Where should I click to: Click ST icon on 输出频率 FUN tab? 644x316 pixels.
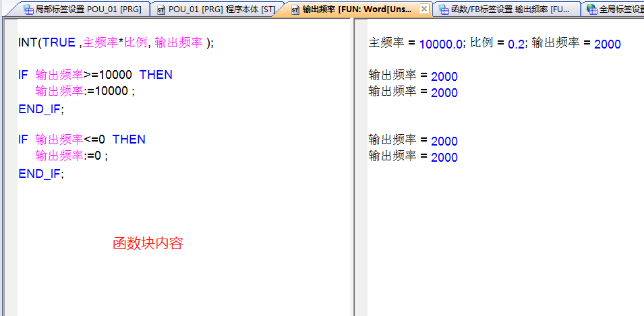coord(295,9)
